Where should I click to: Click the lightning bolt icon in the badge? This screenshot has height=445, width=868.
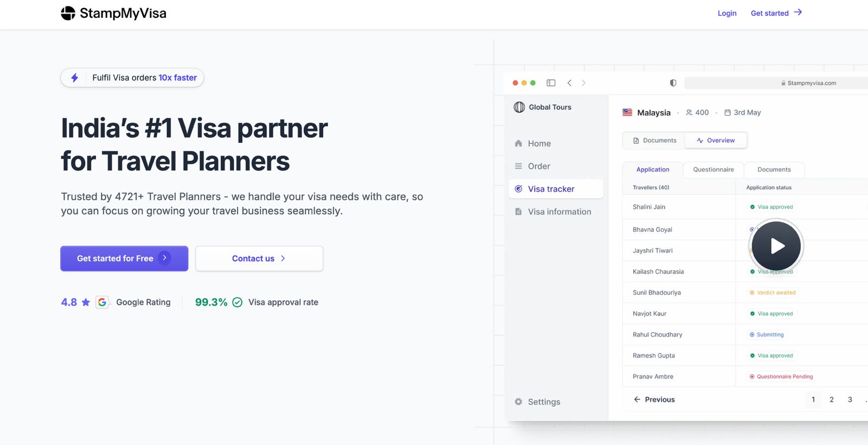coord(75,78)
